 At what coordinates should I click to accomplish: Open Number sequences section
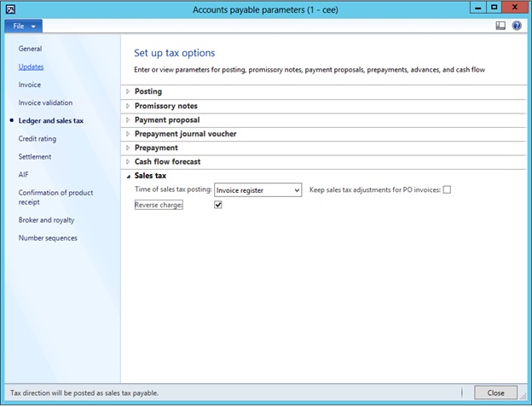[48, 238]
